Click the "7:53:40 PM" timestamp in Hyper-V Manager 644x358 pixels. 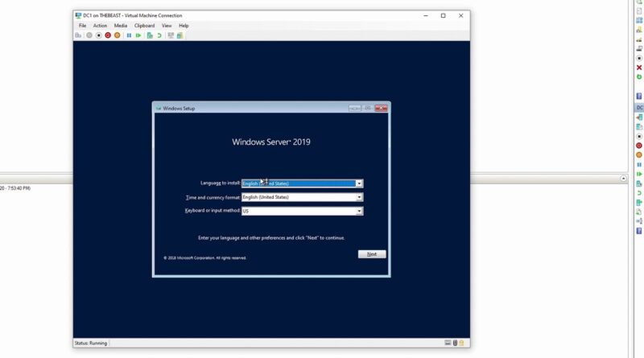(x=19, y=188)
